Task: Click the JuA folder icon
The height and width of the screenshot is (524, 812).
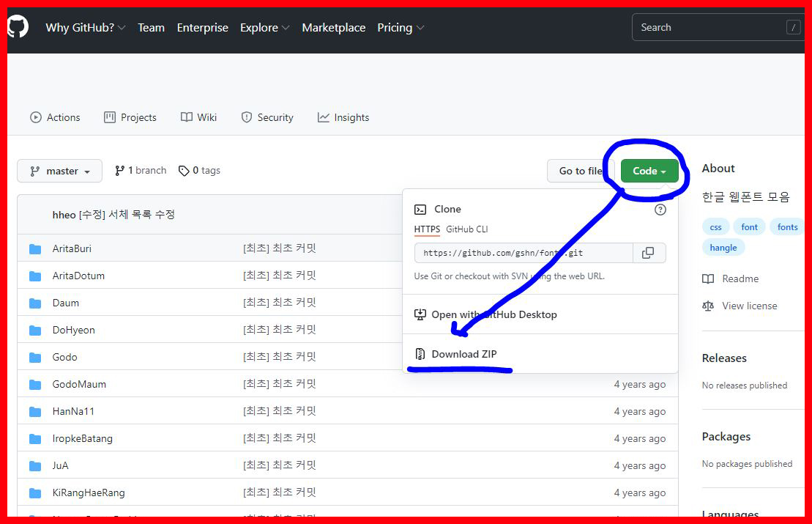Action: click(35, 465)
